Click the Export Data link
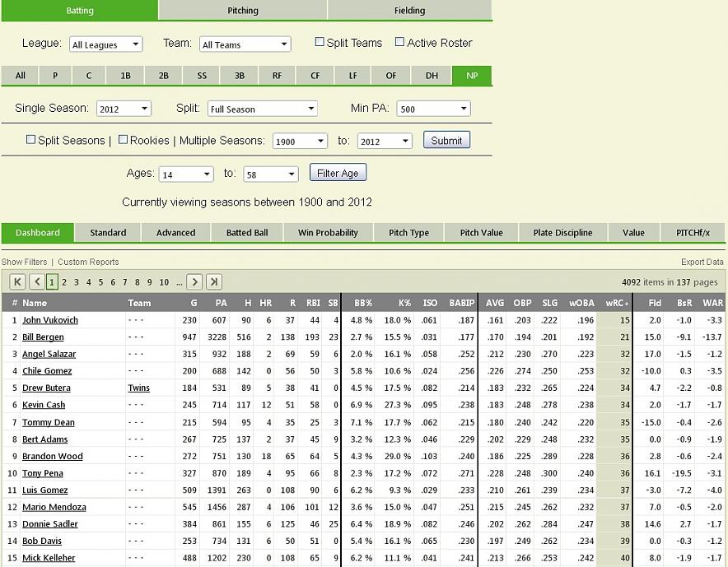This screenshot has width=728, height=567. coord(702,262)
